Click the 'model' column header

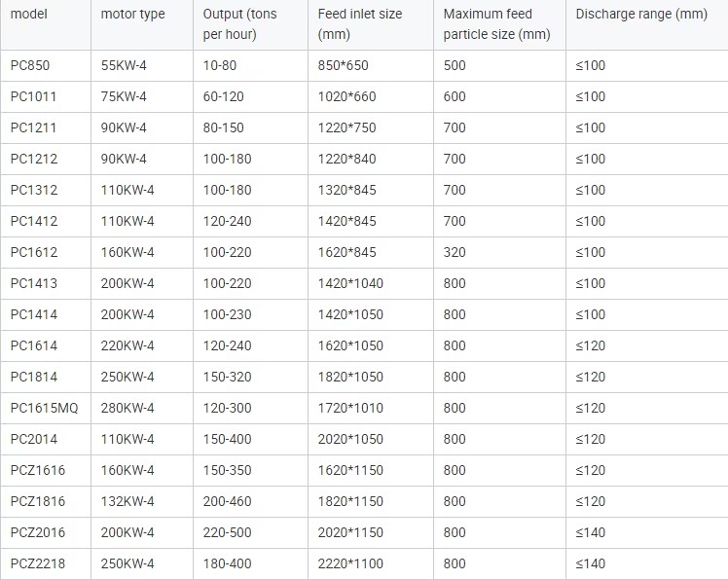(x=29, y=14)
